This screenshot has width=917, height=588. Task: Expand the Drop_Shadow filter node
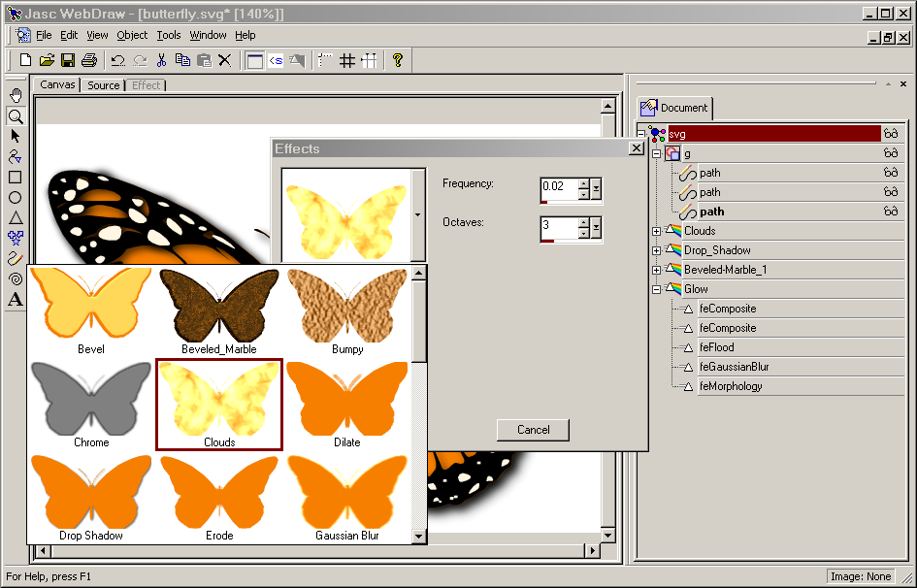(x=657, y=250)
